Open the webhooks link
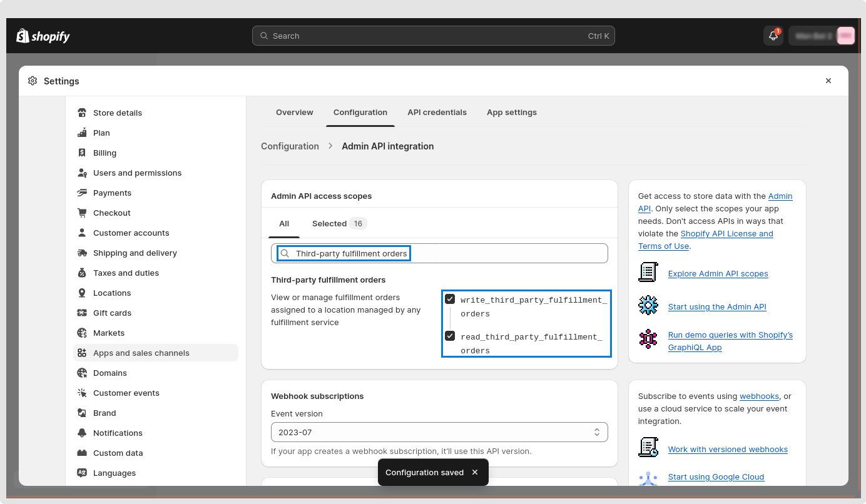The image size is (866, 504). [759, 396]
